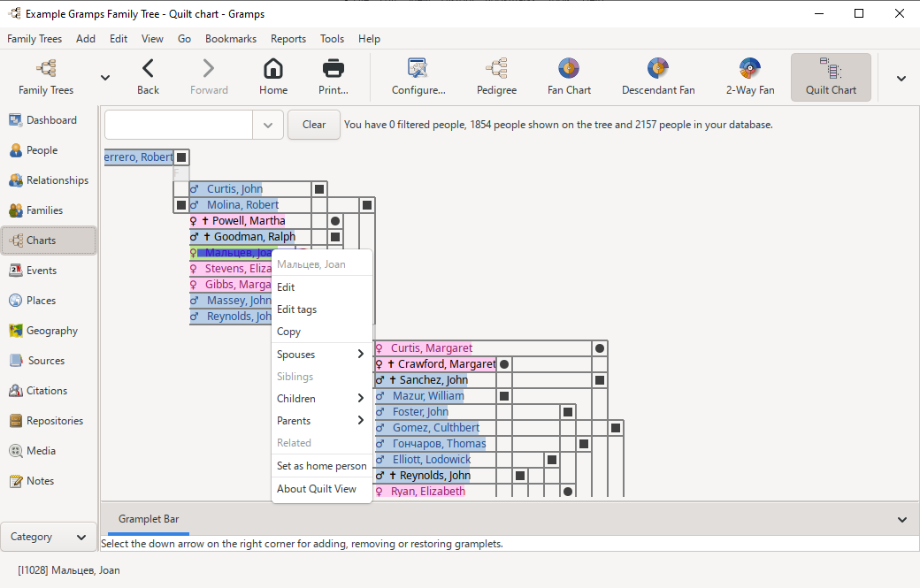Switch to 2-Way Fan view
920x588 pixels.
750,78
